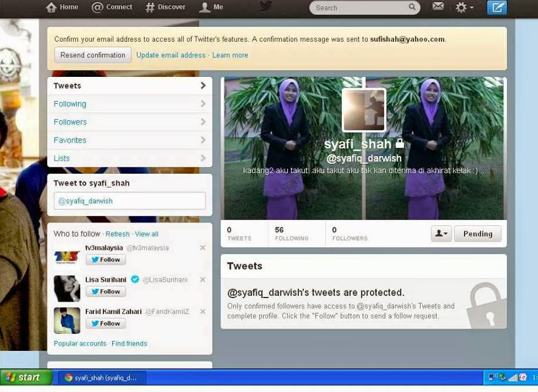Follow Farid Kamil Zahari
Viewport: 538px width, 392px height.
tap(106, 323)
